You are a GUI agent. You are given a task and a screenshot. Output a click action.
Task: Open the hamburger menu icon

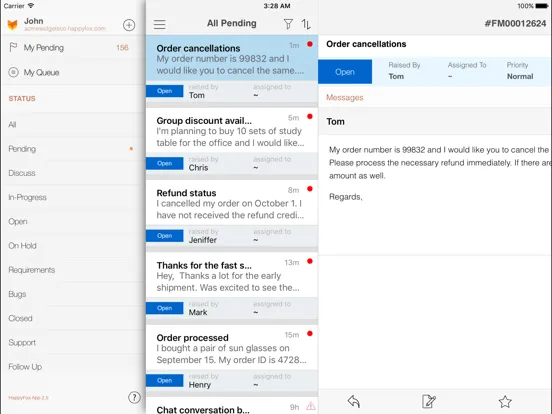(x=159, y=24)
